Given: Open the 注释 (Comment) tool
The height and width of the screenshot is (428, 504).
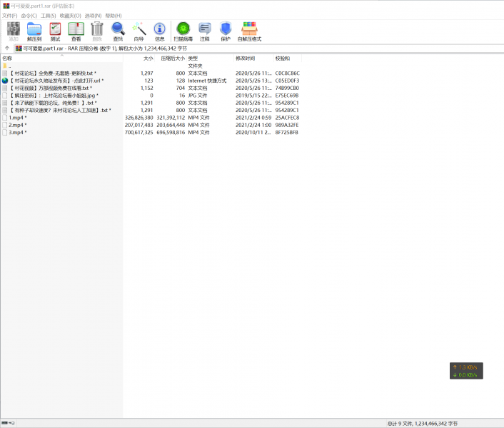Looking at the screenshot, I should click(x=205, y=31).
